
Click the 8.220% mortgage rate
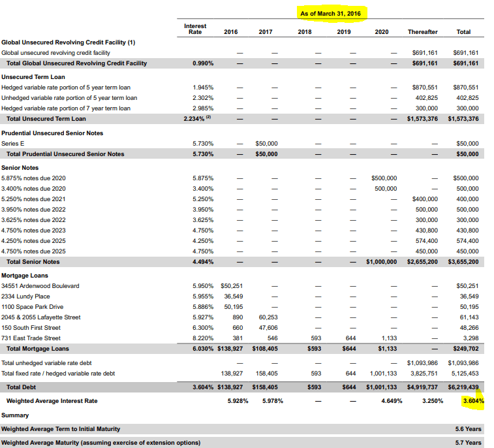point(203,338)
